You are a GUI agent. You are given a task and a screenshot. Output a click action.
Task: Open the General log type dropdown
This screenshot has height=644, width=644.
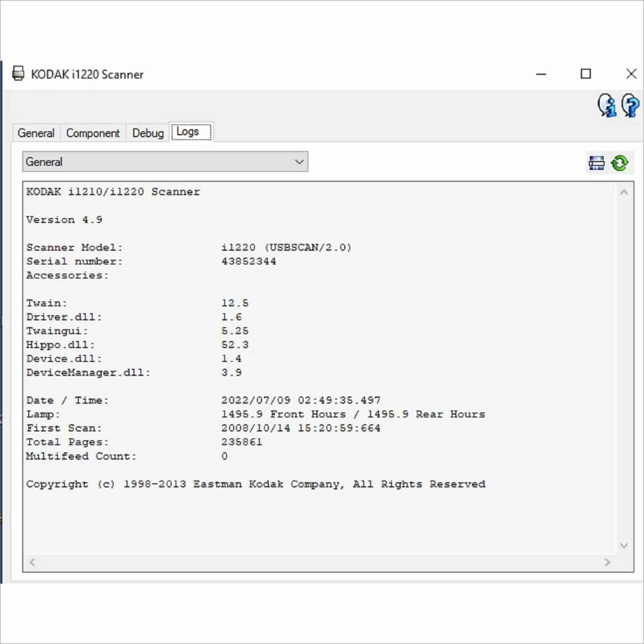point(165,162)
